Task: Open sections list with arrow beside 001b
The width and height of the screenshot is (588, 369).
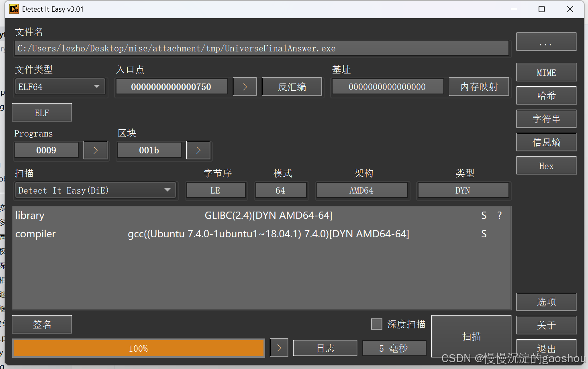Action: pos(198,150)
